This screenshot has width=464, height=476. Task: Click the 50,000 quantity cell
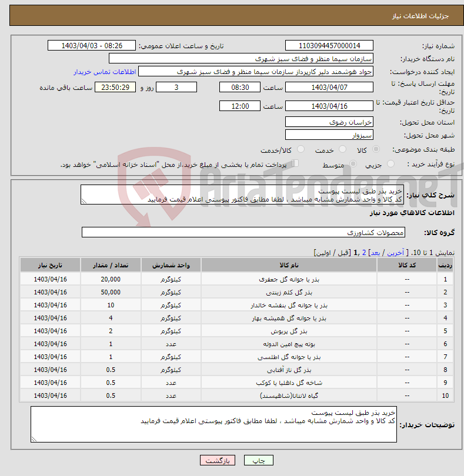(x=111, y=292)
